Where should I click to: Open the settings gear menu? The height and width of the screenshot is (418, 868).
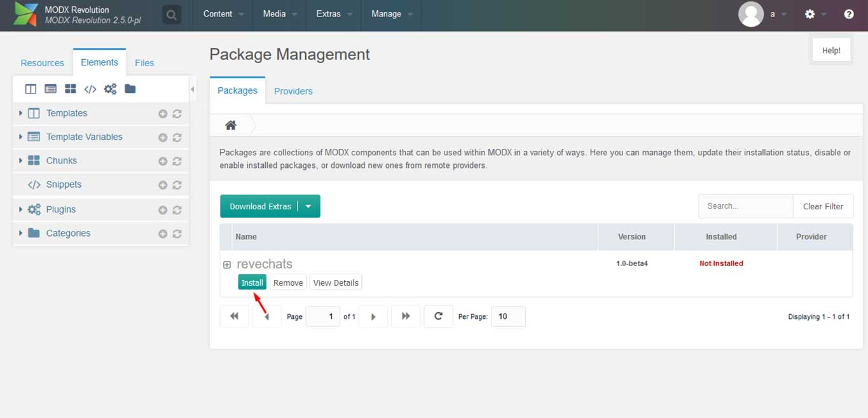(809, 14)
